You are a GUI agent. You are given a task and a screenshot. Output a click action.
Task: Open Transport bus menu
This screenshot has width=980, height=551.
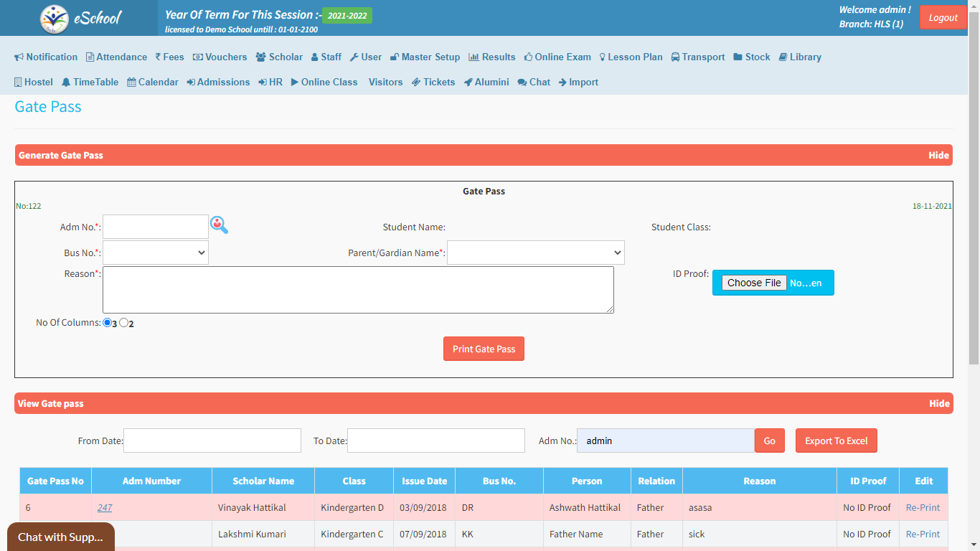(697, 57)
